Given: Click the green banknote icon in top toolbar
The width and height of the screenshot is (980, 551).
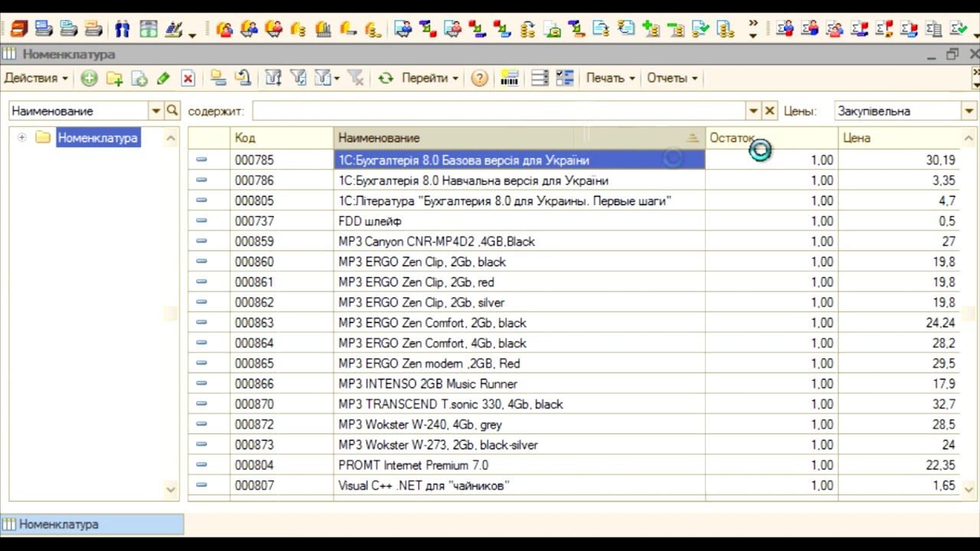Looking at the screenshot, I should click(x=149, y=29).
